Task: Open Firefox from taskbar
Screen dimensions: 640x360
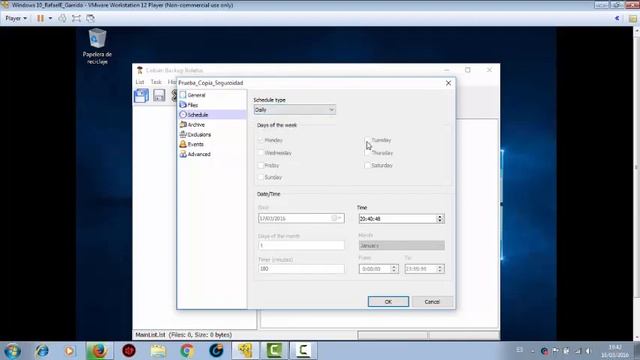Action: 98,351
